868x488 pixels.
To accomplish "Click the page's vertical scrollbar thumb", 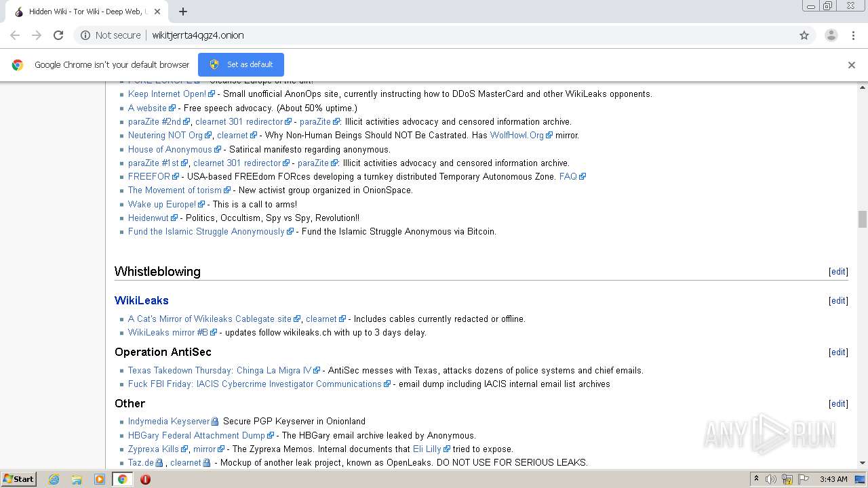I will [862, 219].
